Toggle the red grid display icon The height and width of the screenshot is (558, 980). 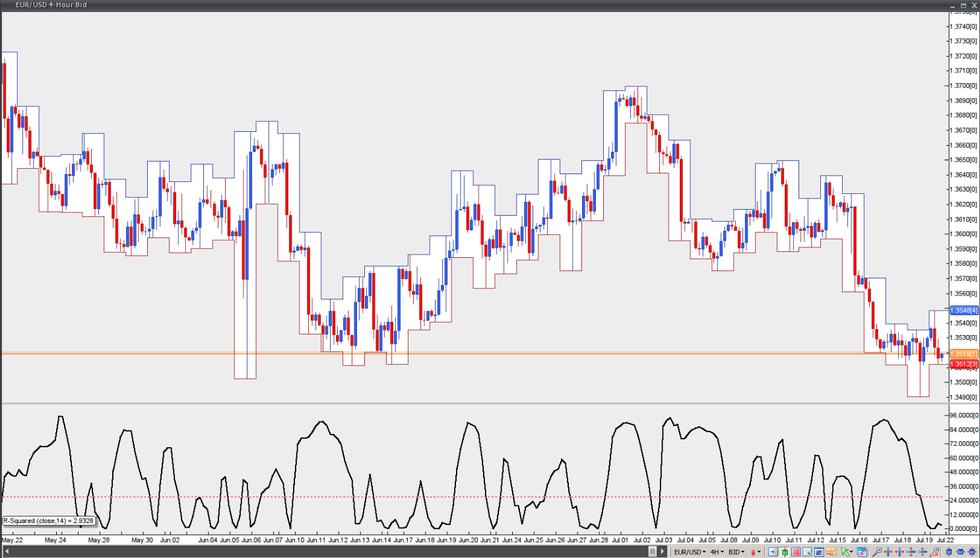tap(796, 552)
